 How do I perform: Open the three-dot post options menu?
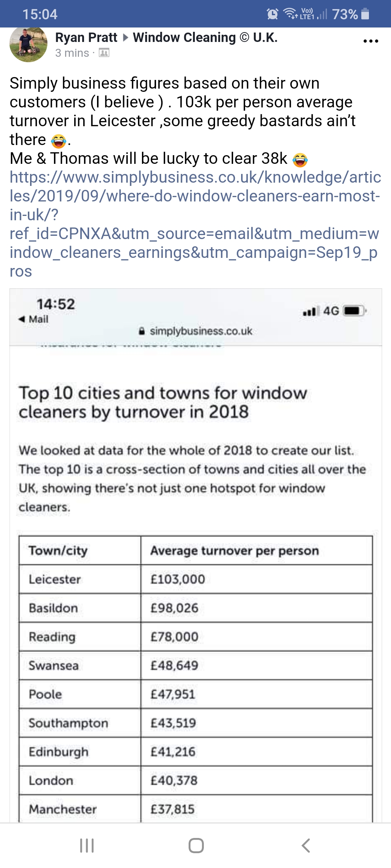[371, 41]
